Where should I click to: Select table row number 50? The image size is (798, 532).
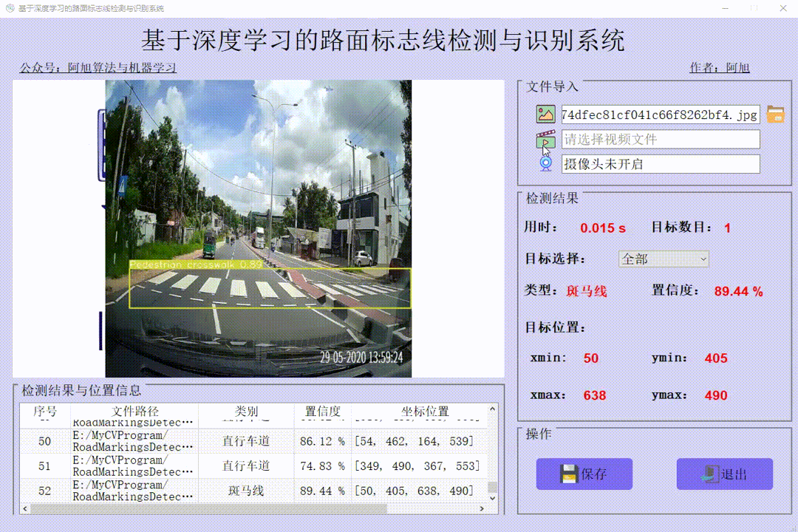coord(253,441)
